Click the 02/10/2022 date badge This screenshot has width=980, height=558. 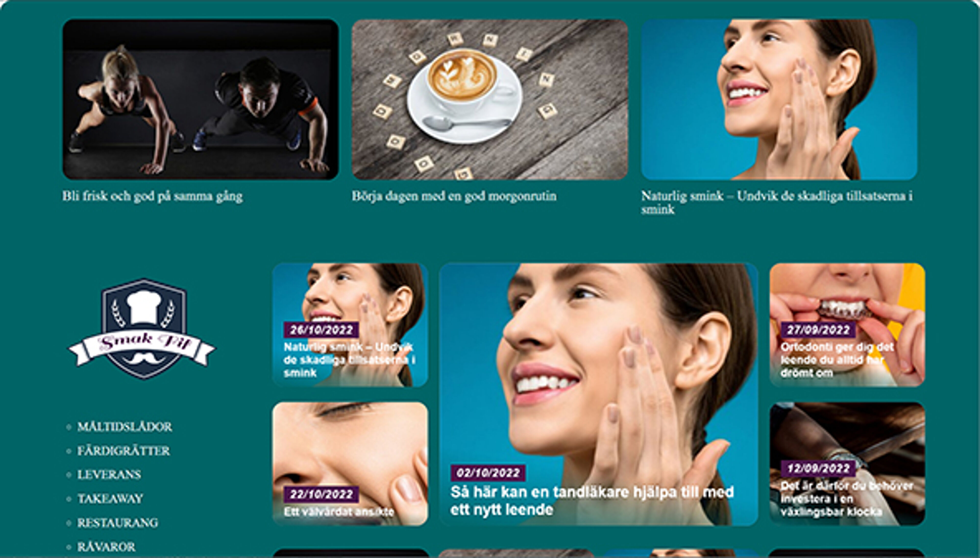[x=488, y=473]
